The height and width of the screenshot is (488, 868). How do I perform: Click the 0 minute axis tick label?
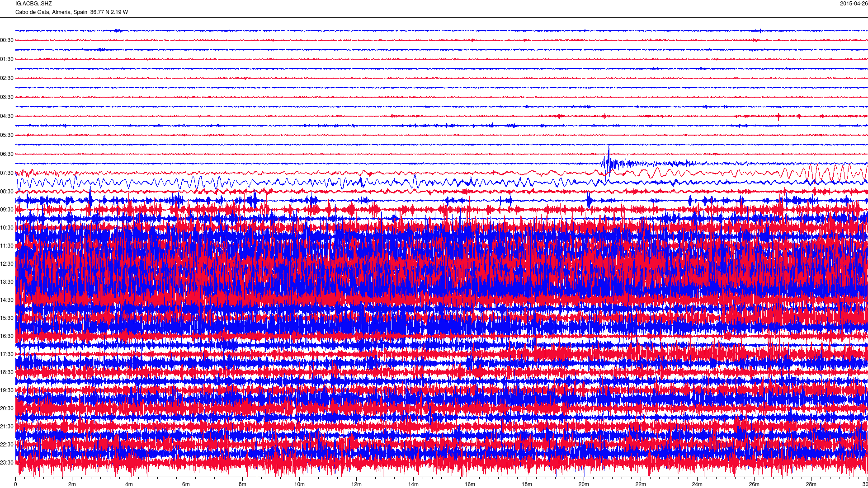click(x=15, y=484)
